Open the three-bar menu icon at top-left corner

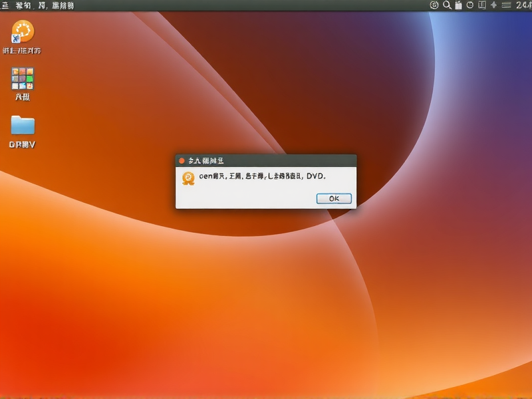4,5
